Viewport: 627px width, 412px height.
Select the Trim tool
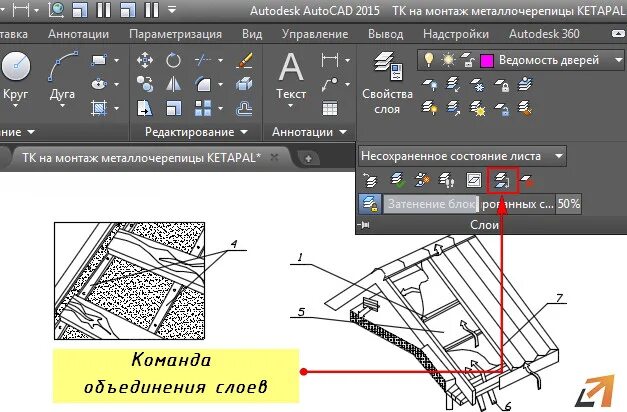point(203,60)
